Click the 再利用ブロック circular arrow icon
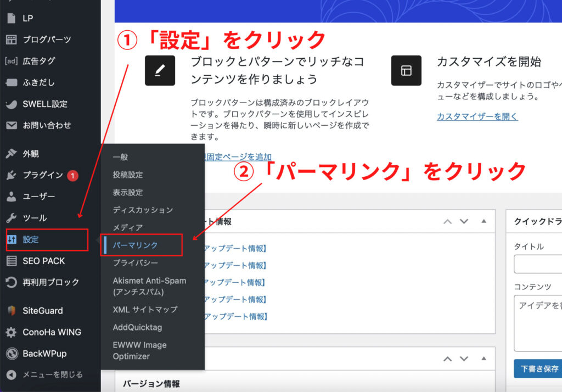Screen dimensions: 562x392 pyautogui.click(x=12, y=282)
